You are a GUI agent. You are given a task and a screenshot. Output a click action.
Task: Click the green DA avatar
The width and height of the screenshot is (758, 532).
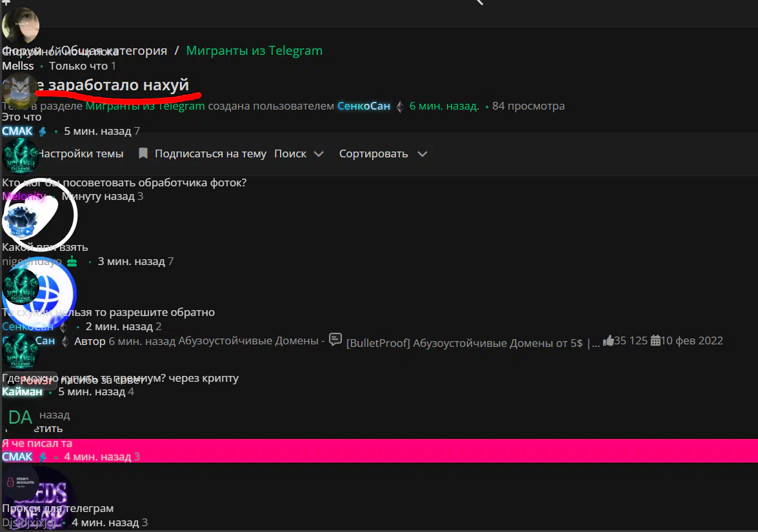[x=20, y=416]
